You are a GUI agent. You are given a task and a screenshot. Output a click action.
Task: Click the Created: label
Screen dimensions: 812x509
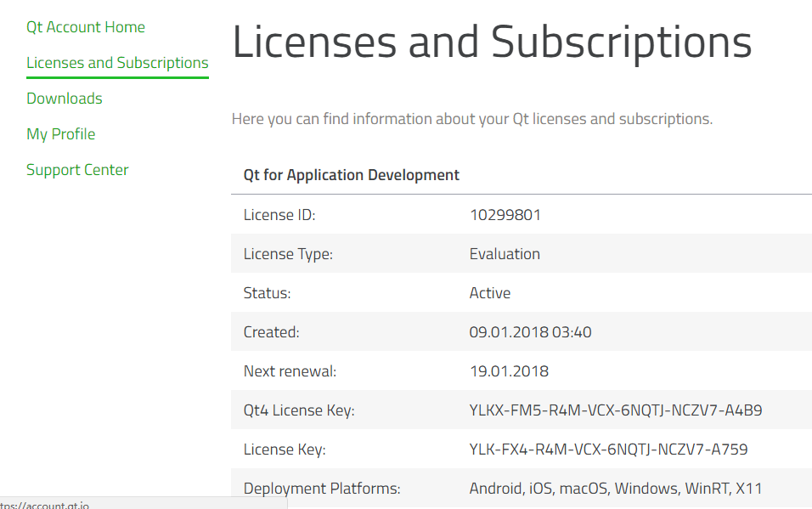click(271, 332)
